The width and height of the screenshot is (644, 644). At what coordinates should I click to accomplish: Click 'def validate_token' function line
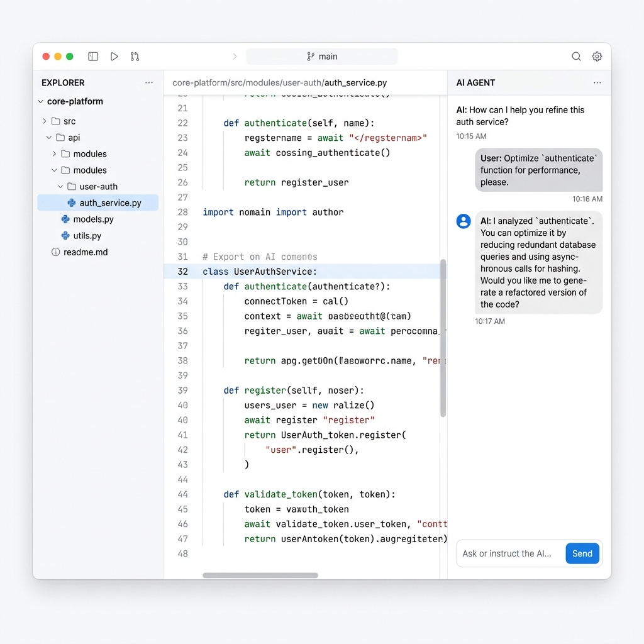(x=309, y=494)
